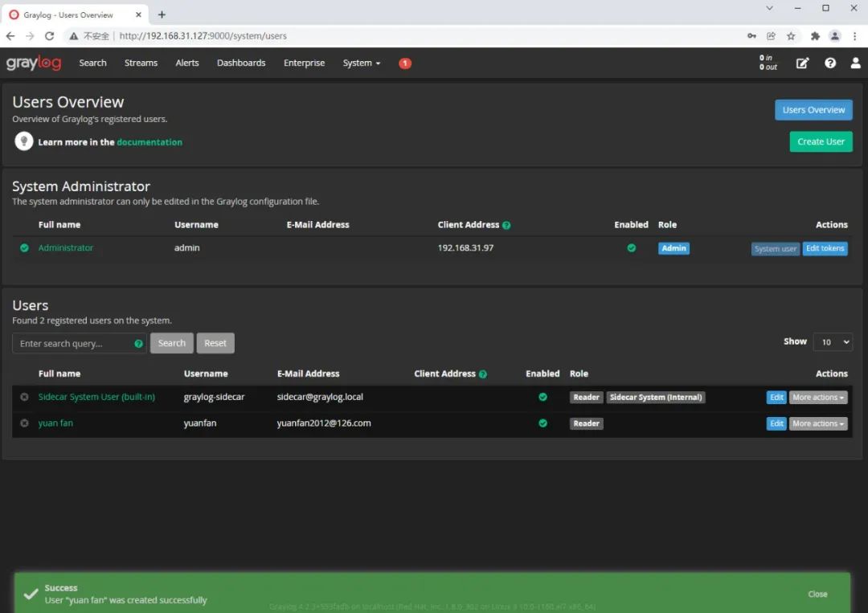Screen dimensions: 868x613
Task: Click the lightbulb documentation icon
Action: point(24,141)
